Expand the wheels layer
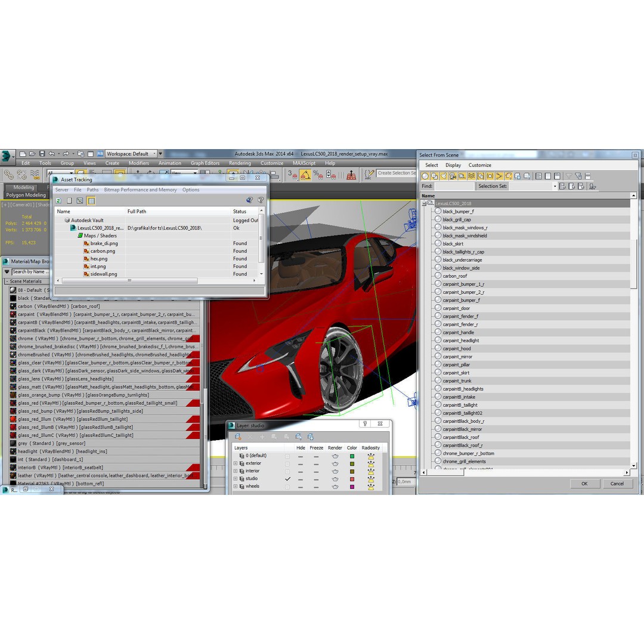 (236, 487)
